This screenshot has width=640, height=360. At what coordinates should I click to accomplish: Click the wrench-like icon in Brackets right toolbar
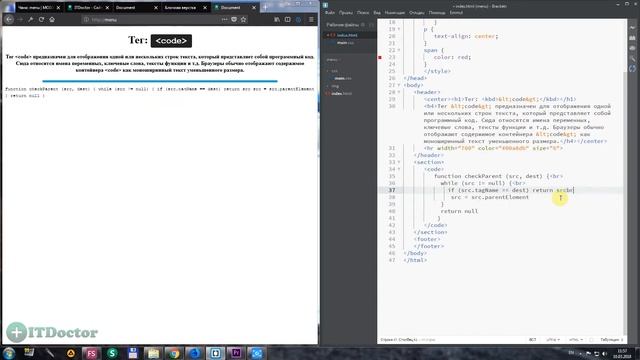(632, 58)
